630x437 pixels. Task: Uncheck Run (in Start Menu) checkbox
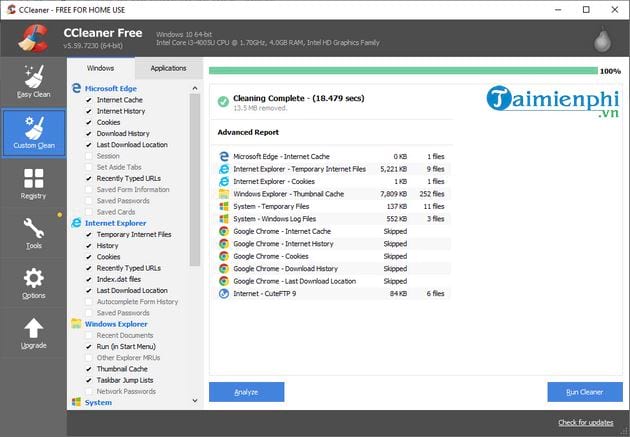(89, 346)
